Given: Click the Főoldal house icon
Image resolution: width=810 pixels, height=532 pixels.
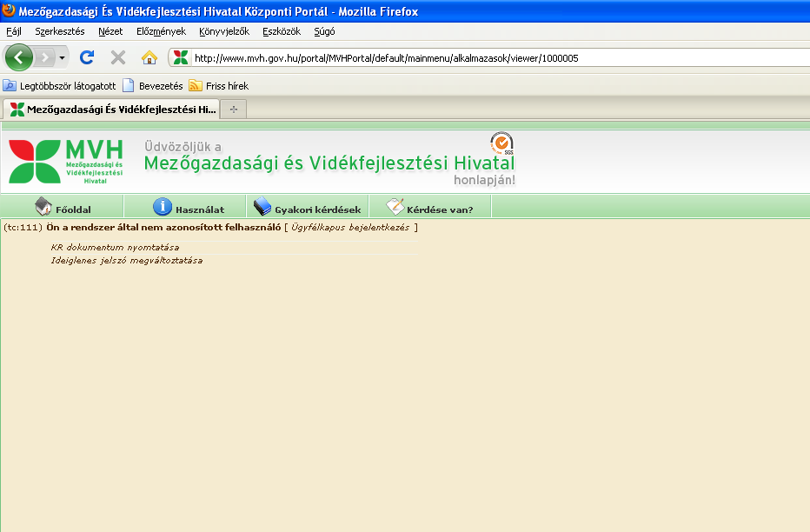Looking at the screenshot, I should click(x=43, y=206).
